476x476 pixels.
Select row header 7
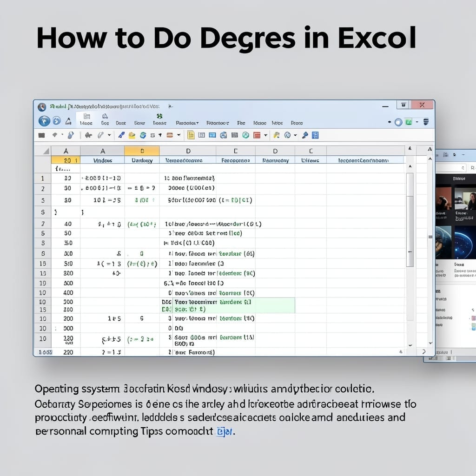point(43,224)
